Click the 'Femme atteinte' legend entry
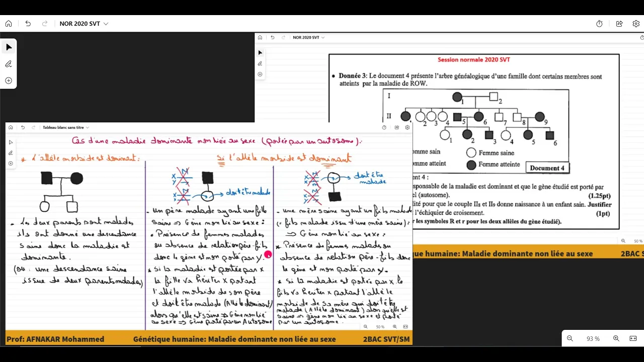The width and height of the screenshot is (644, 362). tap(494, 164)
